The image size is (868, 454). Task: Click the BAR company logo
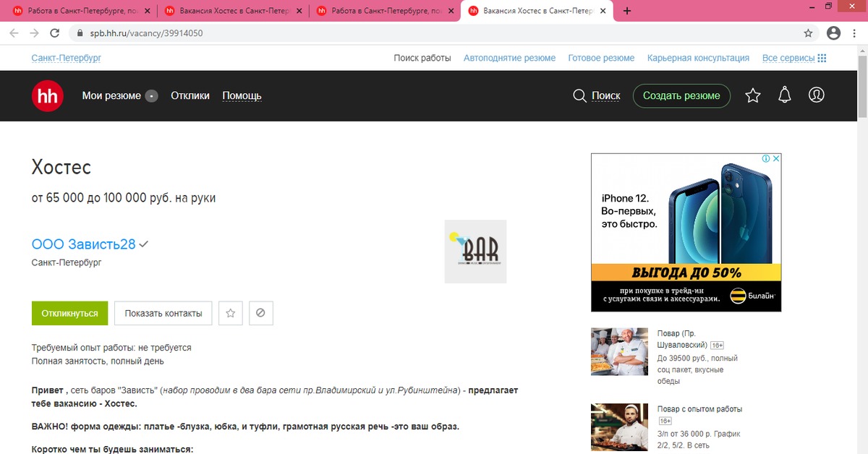pos(475,252)
